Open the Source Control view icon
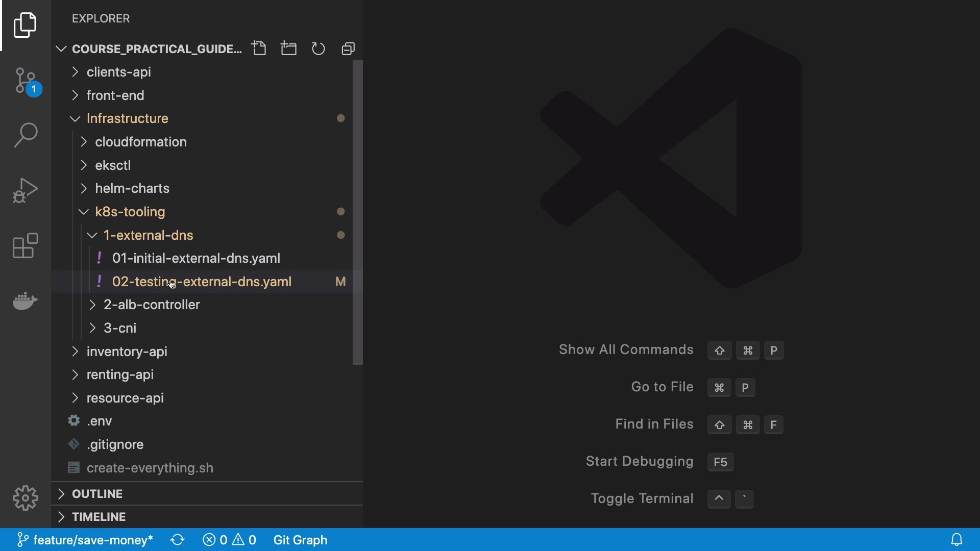 (26, 81)
